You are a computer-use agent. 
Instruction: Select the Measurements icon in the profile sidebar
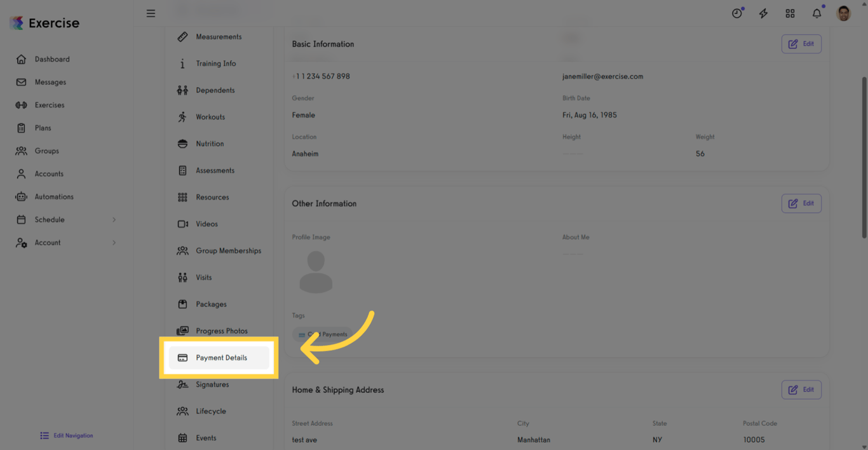tap(183, 36)
